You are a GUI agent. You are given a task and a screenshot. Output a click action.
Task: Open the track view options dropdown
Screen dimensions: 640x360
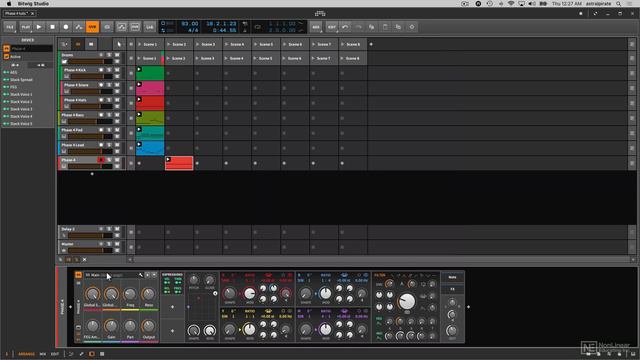(64, 44)
